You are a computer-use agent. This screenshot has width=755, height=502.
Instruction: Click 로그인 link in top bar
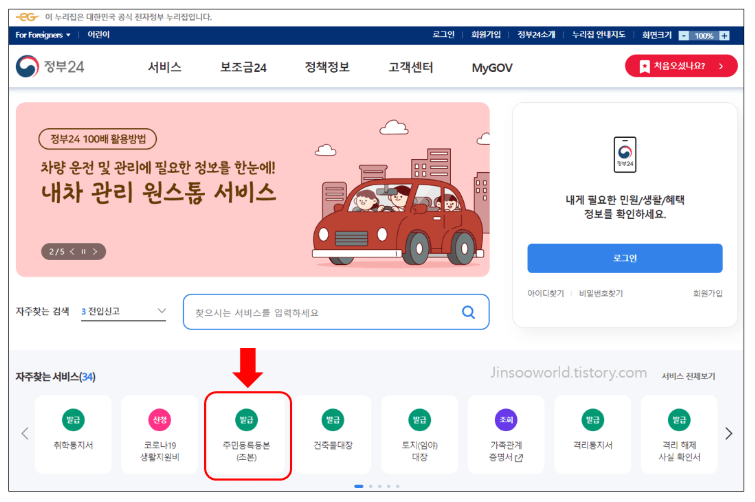[x=443, y=35]
